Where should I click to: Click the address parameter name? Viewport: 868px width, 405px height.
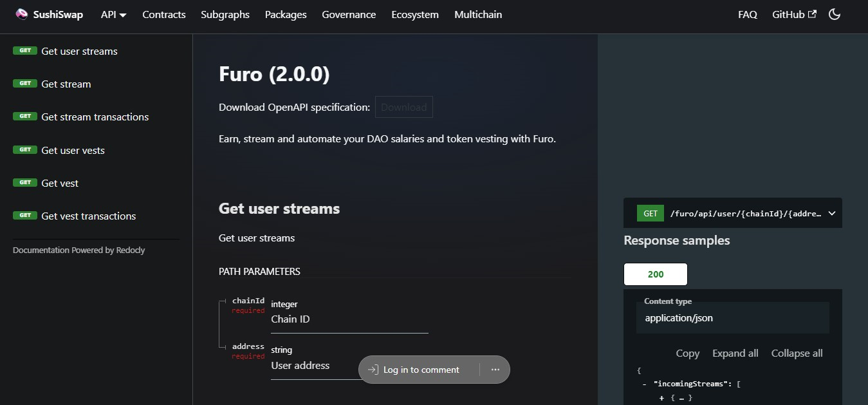point(248,346)
